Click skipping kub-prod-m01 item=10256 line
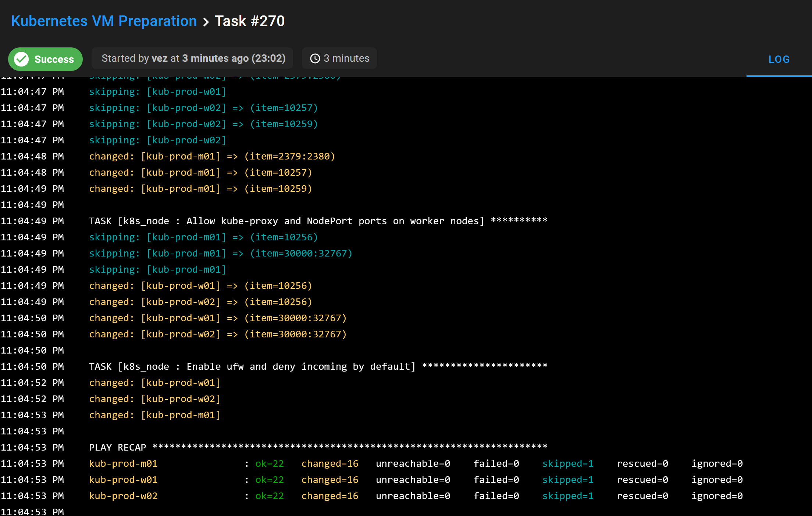This screenshot has width=812, height=516. (x=203, y=237)
